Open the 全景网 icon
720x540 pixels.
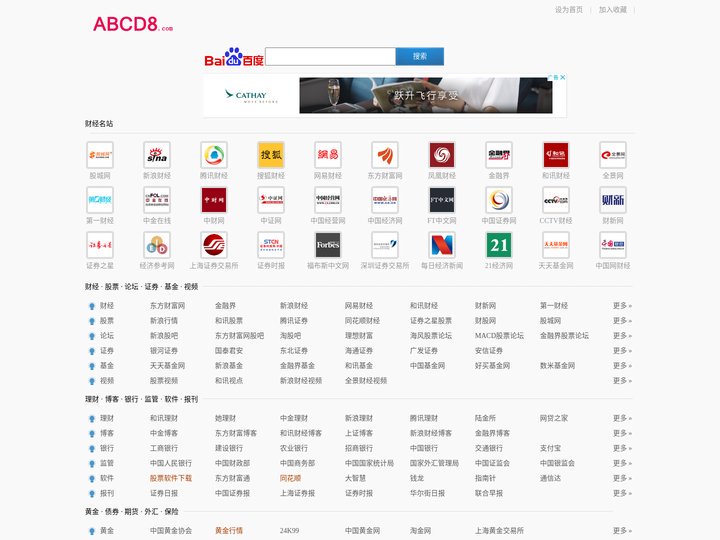pyautogui.click(x=613, y=155)
